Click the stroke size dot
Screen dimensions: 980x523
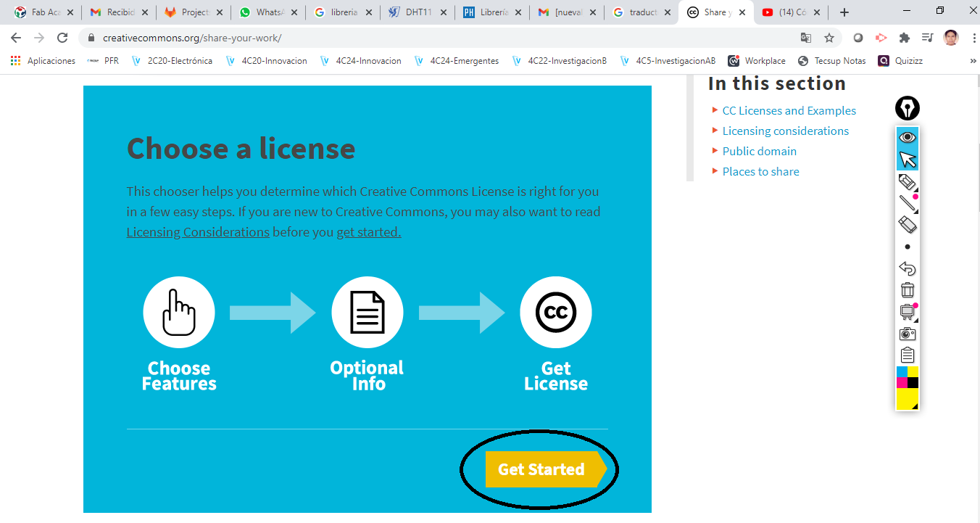pos(908,247)
